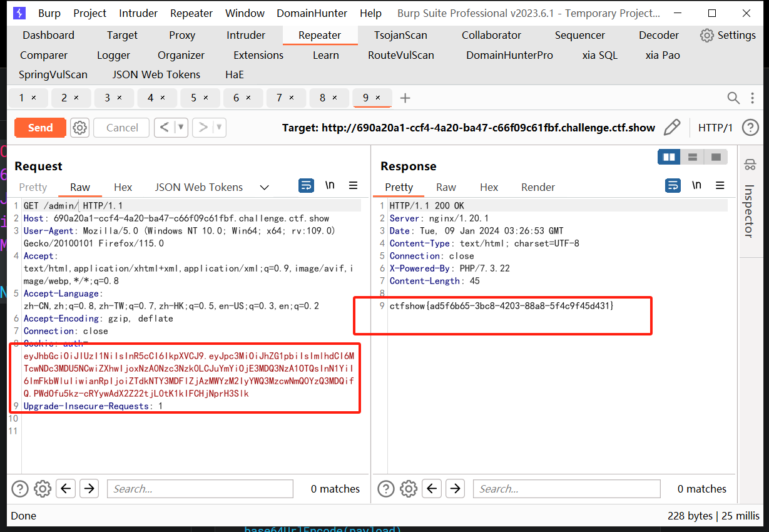Switch Response view to Raw

(x=446, y=187)
